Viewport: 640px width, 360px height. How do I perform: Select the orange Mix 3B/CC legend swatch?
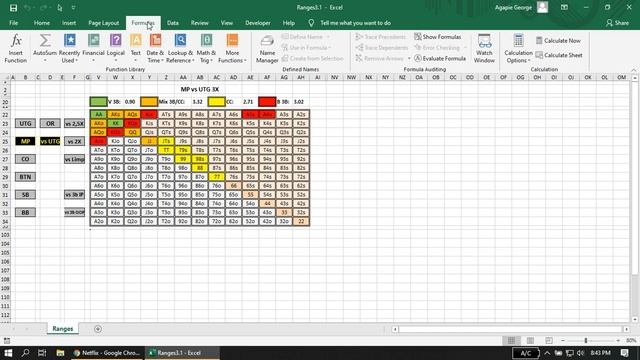click(149, 102)
